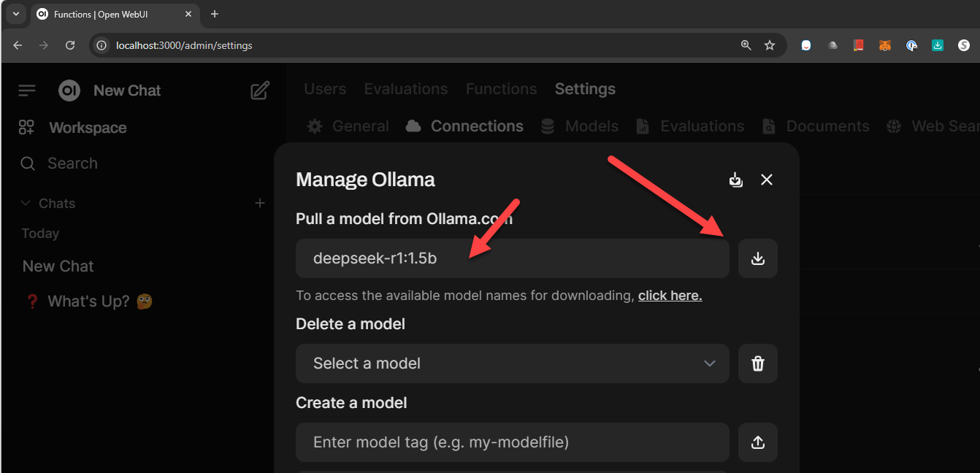
Task: Pull the deepseek-r1:1.5b model with the download button
Action: click(x=757, y=258)
